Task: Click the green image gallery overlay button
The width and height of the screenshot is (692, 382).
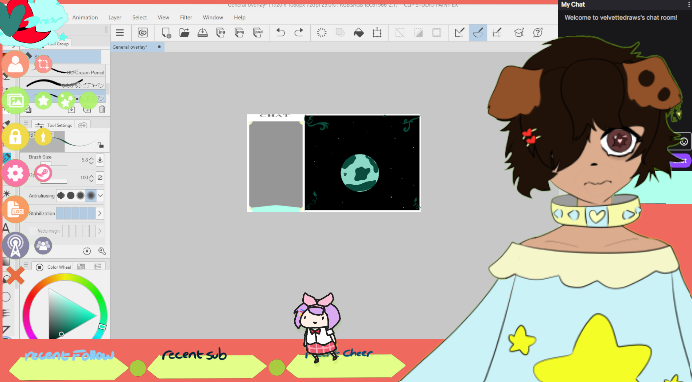Action: pyautogui.click(x=15, y=101)
